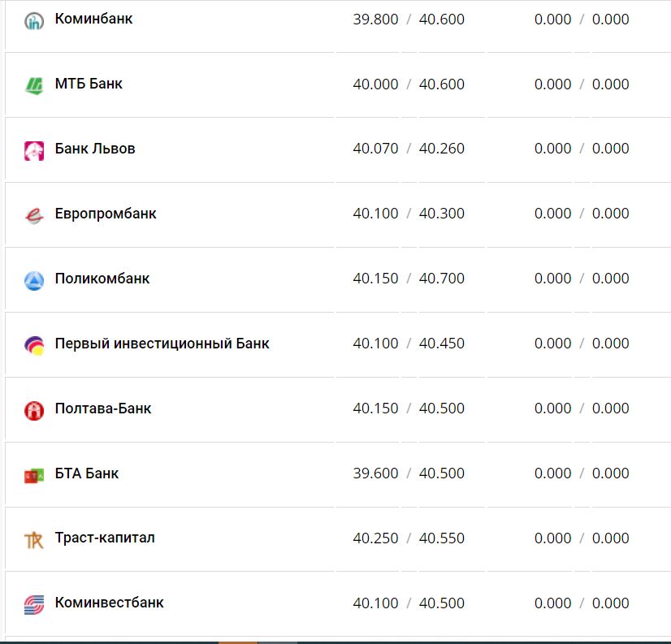Screen dimensions: 671x644
Task: Open the Коминбанк bank link
Action: (93, 19)
